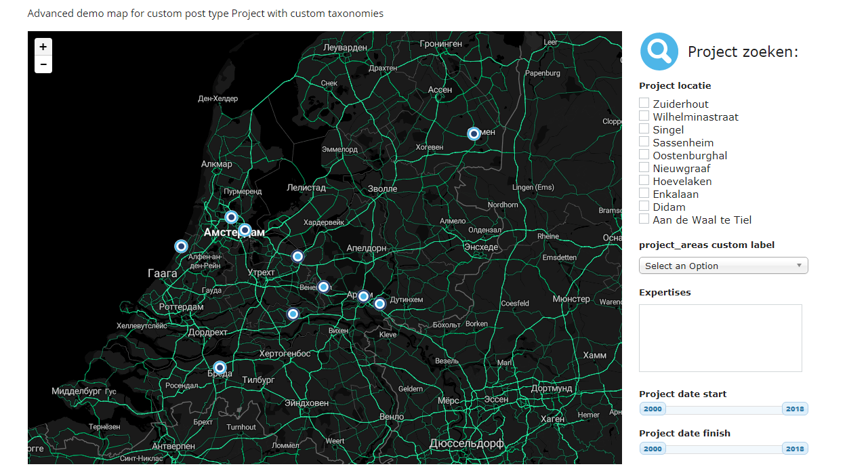The height and width of the screenshot is (473, 868).
Task: Click the map zoom out minus button
Action: point(43,64)
